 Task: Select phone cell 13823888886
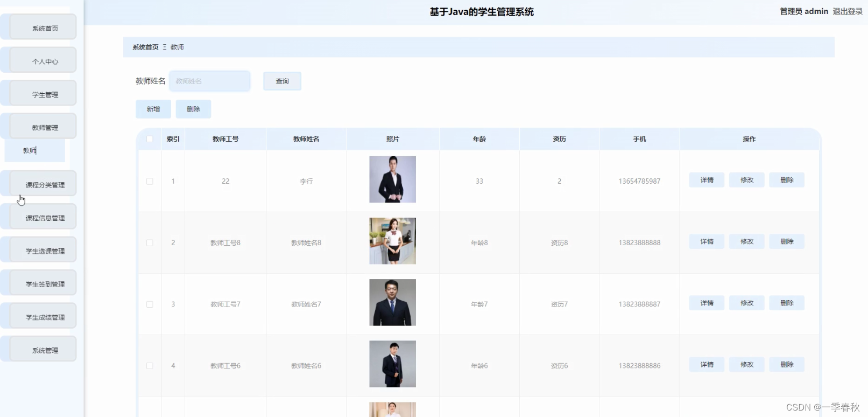[x=639, y=365]
